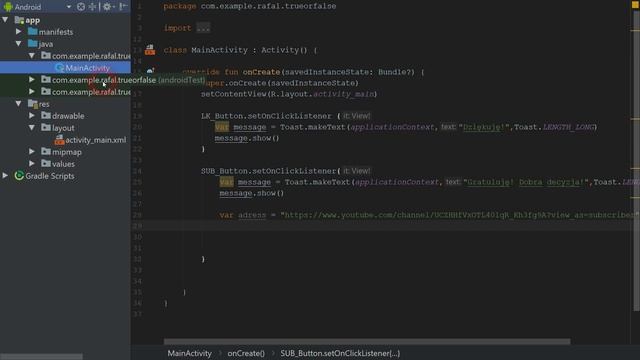
Task: Expand the manifests folder
Action: (18, 31)
